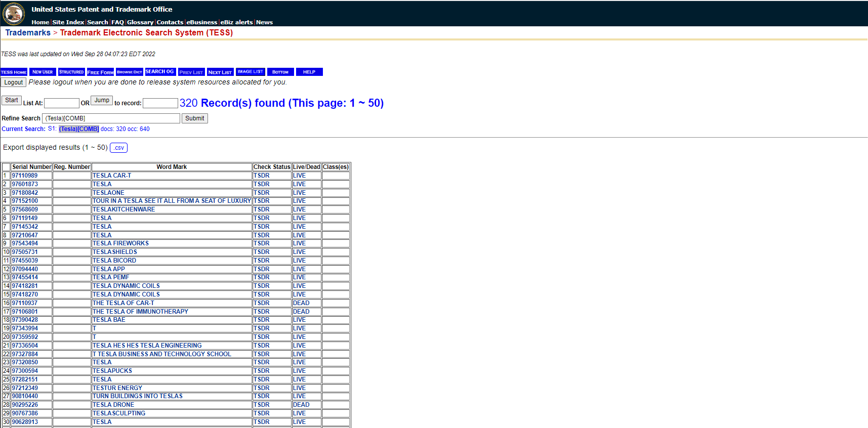Open the TESLAPUCKS word mark

pyautogui.click(x=112, y=371)
